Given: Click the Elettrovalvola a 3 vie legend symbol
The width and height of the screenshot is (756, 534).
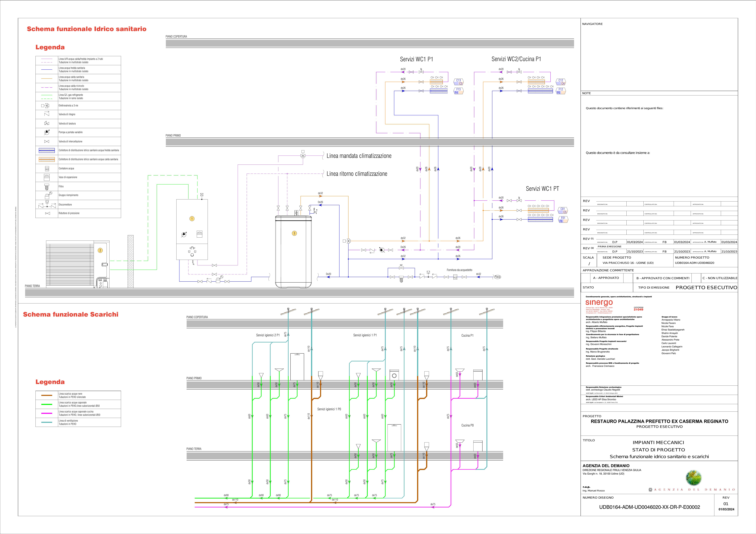Looking at the screenshot, I should 45,106.
